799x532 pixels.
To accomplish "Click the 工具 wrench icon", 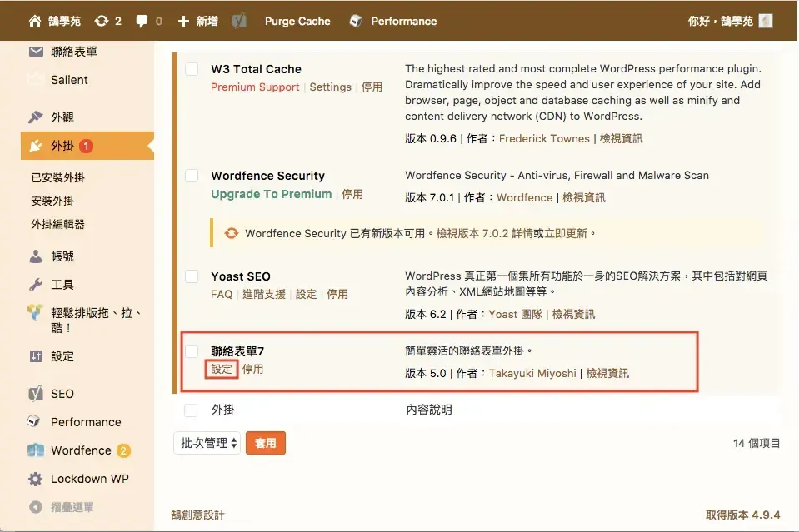I will pyautogui.click(x=36, y=285).
